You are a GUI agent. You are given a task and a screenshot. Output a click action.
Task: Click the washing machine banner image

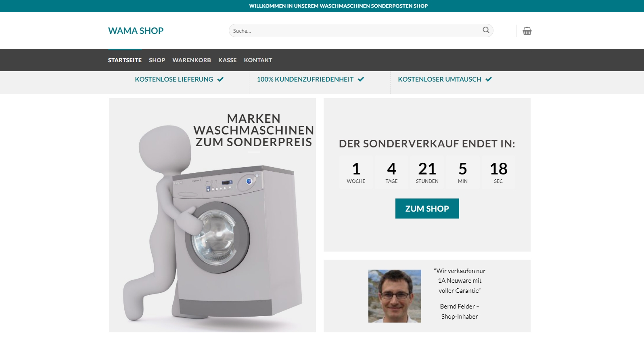[x=212, y=215]
